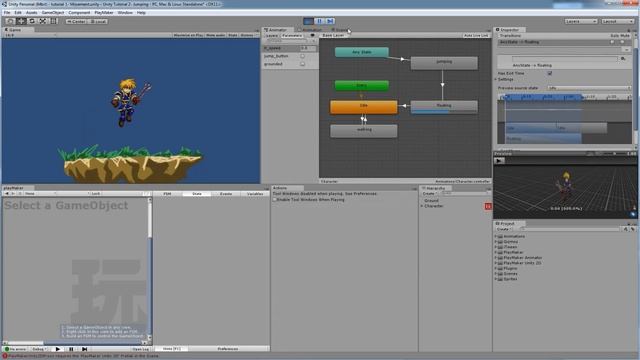Click the error icon in status bar
The width and height of the screenshot is (640, 360).
tap(5, 356)
